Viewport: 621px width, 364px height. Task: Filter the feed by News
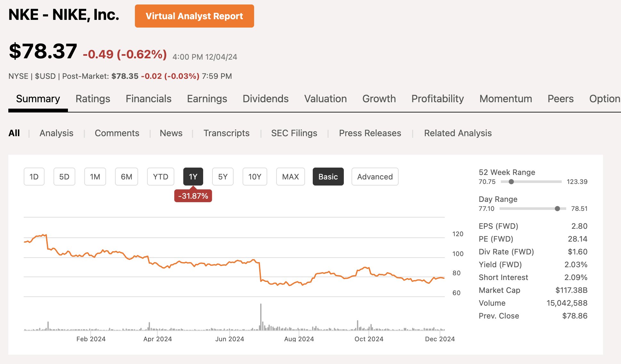(x=171, y=133)
